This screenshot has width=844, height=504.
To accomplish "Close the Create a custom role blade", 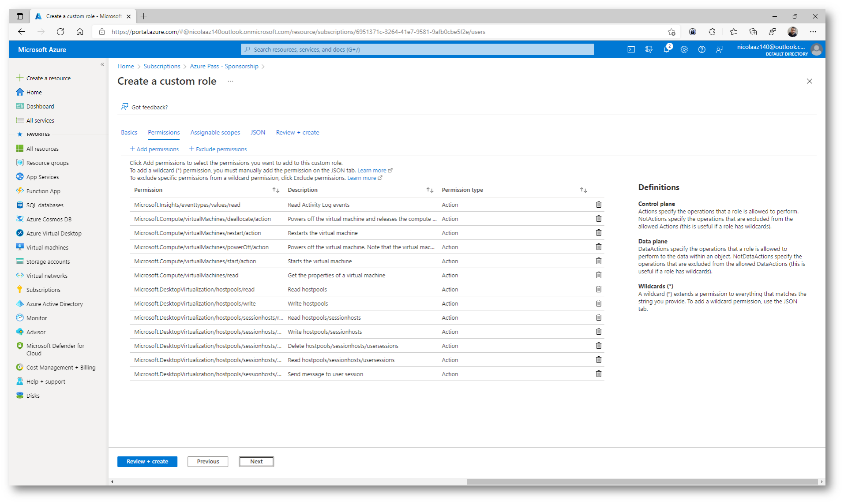I will tap(810, 81).
